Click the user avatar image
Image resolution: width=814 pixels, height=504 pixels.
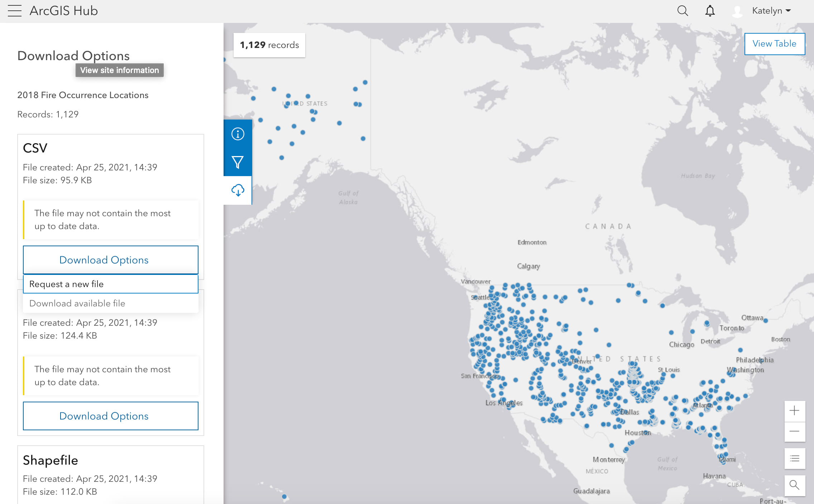(737, 11)
